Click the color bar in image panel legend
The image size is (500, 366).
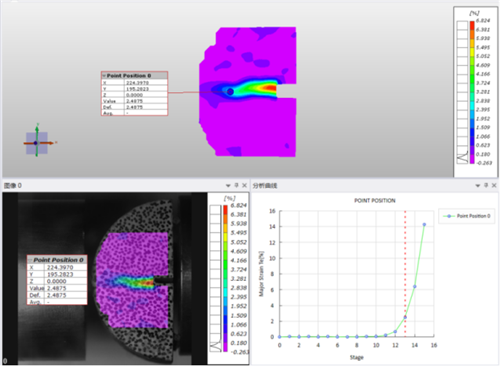(x=225, y=278)
